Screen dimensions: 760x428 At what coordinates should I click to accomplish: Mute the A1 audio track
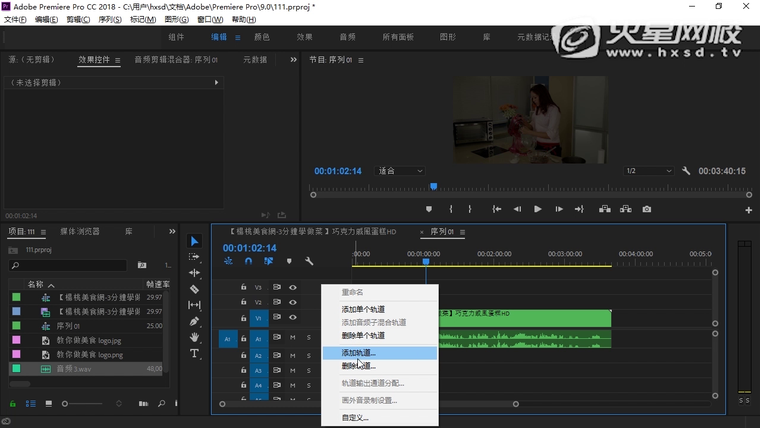pyautogui.click(x=293, y=337)
